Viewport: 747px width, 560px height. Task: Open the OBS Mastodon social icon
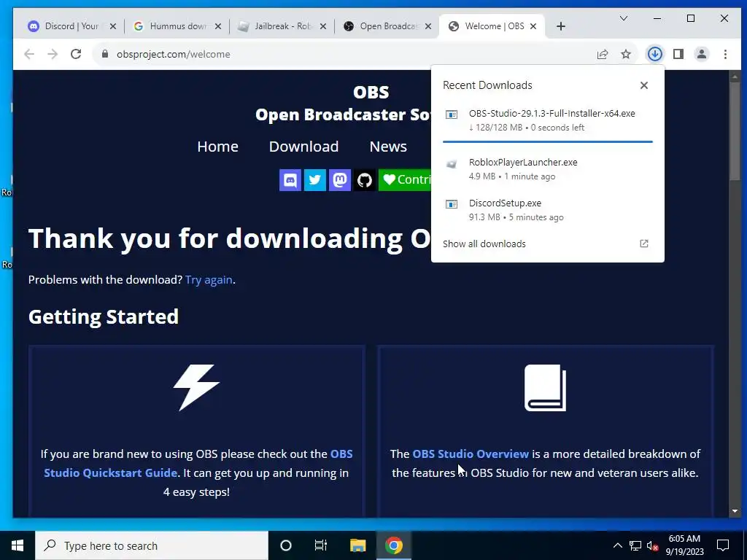tap(340, 180)
